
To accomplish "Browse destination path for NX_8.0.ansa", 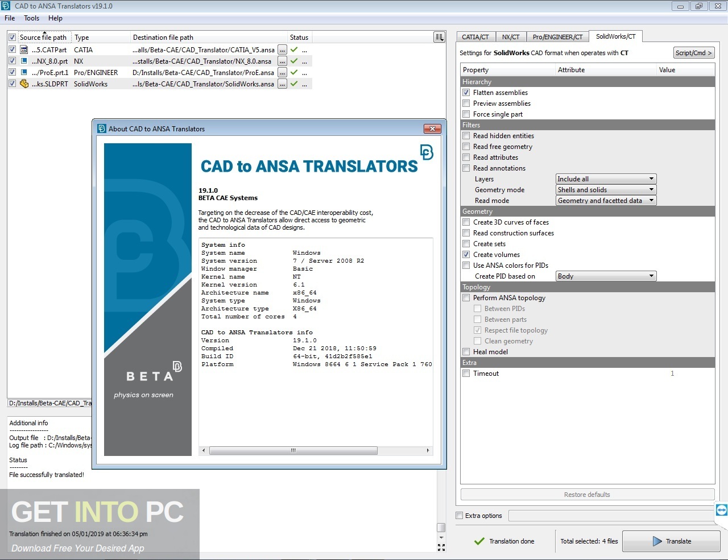I will pyautogui.click(x=282, y=61).
